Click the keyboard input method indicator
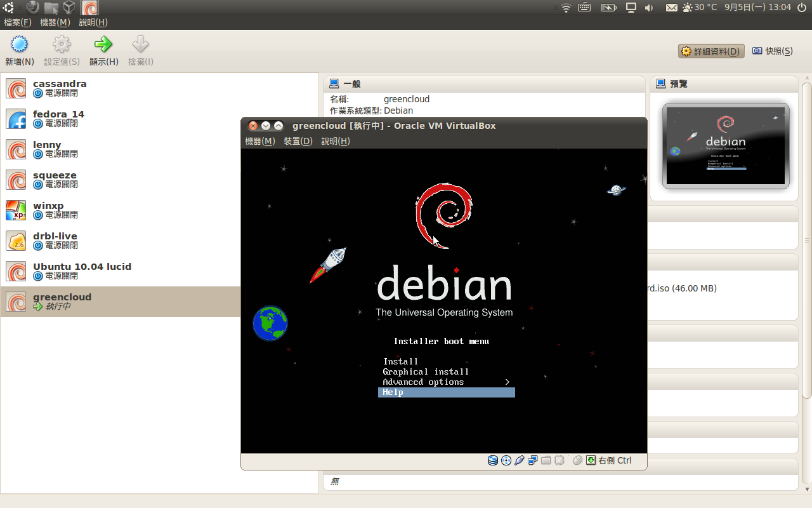This screenshot has width=812, height=508. tap(584, 8)
